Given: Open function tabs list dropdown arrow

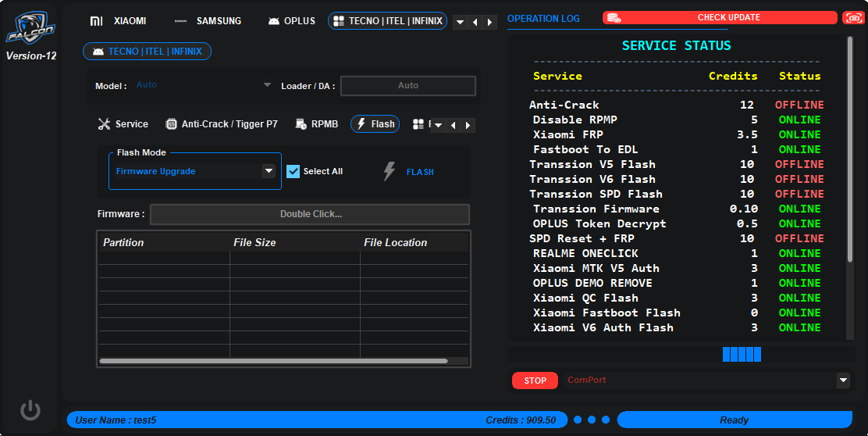Looking at the screenshot, I should 439,125.
